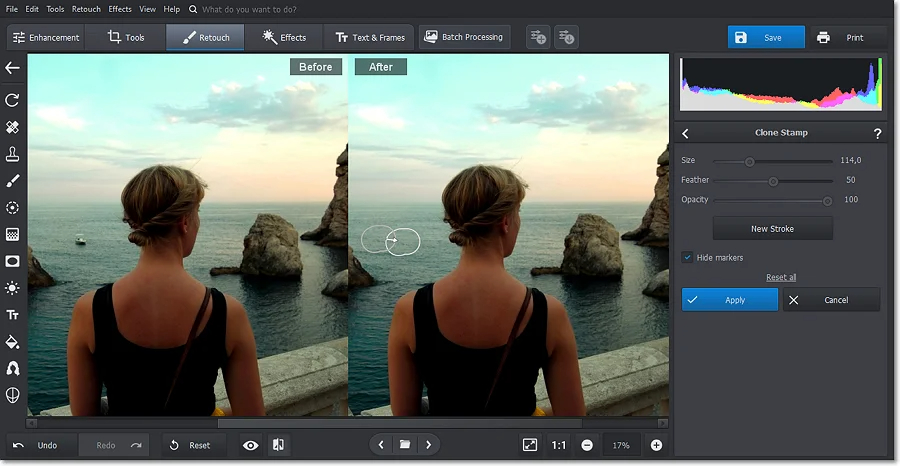Go to next photo with right chevron

429,445
